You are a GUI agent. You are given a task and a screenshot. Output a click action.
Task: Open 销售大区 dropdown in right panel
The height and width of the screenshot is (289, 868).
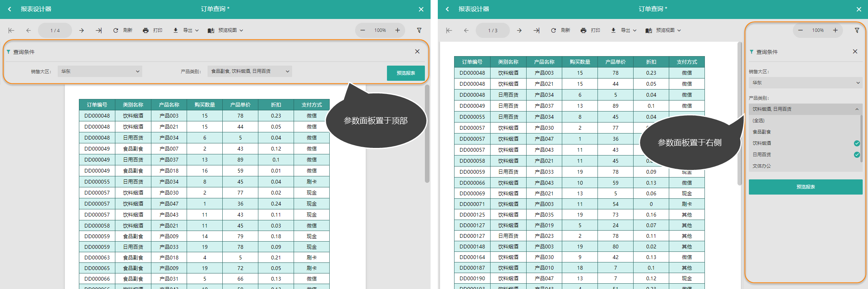(806, 83)
